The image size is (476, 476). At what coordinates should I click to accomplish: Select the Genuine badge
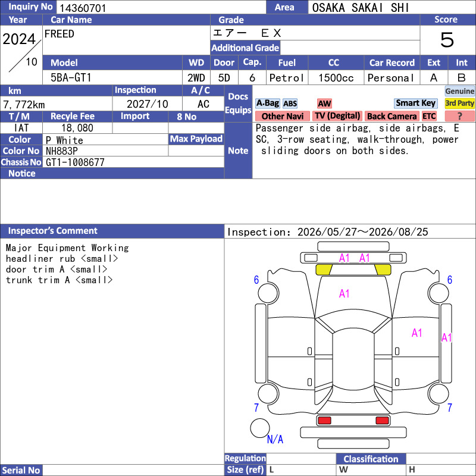[x=459, y=91]
